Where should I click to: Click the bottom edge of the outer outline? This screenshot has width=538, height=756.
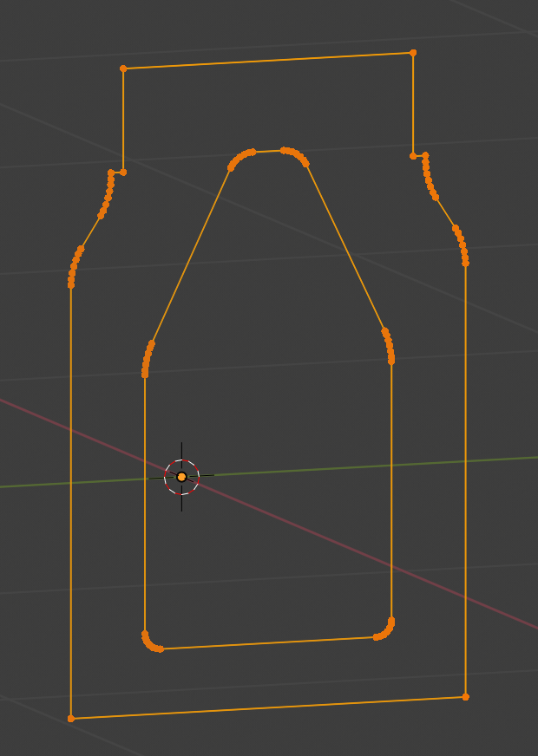(268, 707)
